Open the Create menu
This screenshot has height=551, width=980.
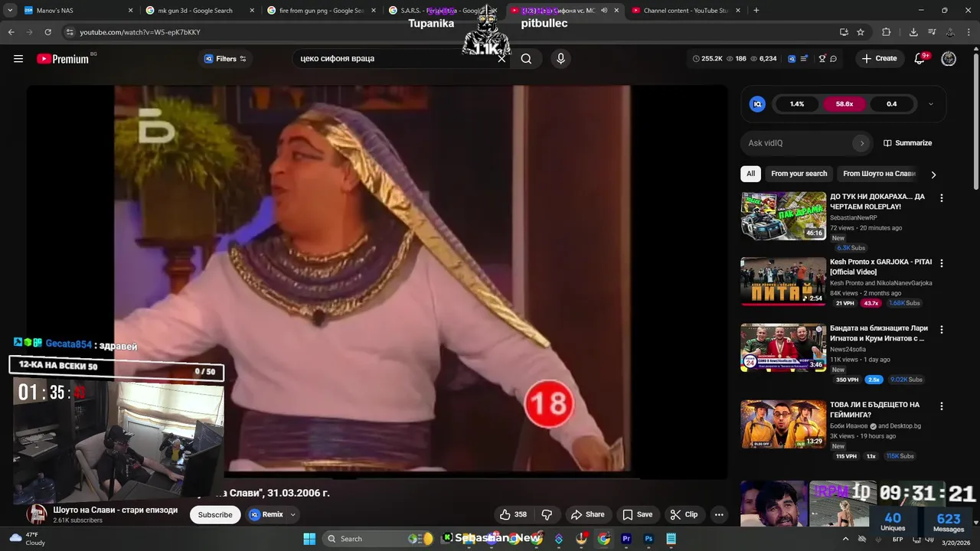(879, 59)
